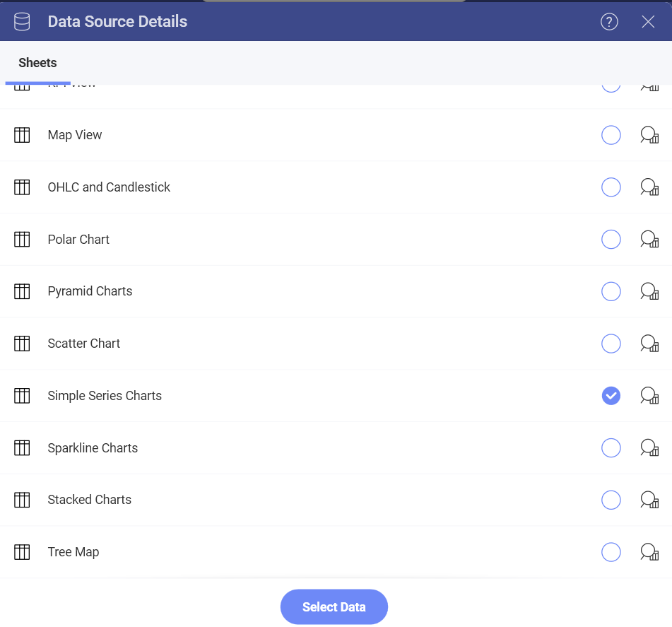Click the Simple Series Charts sheet name

[x=105, y=395]
